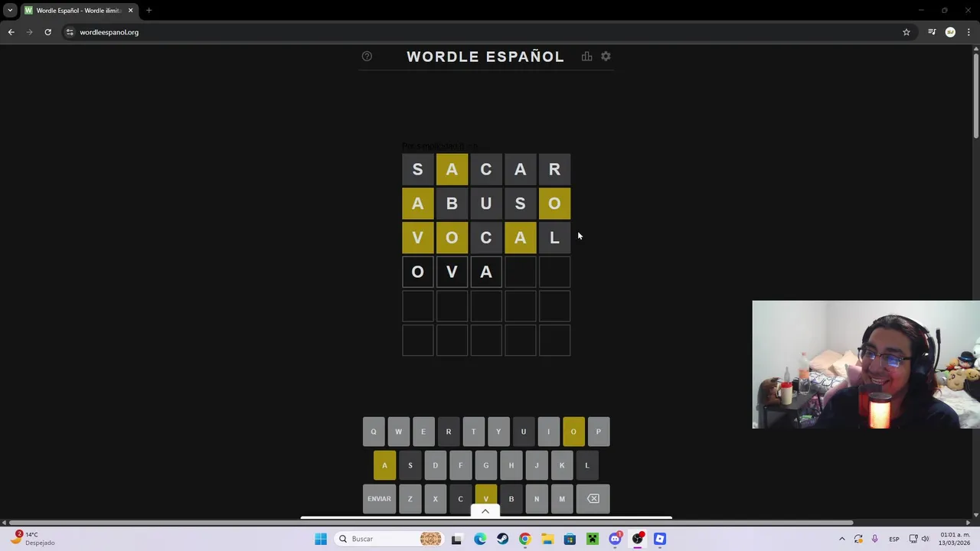Click the K key on the virtual keyboard

[x=561, y=465]
